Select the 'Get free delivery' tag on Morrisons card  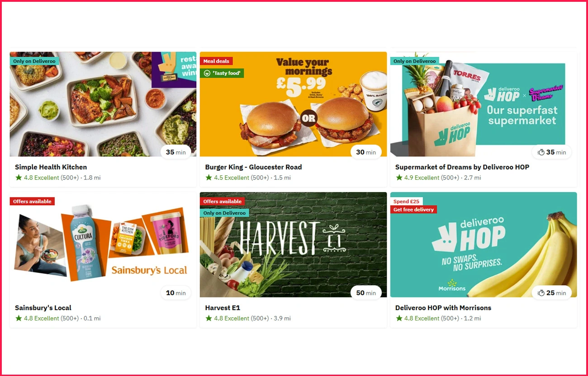point(413,210)
